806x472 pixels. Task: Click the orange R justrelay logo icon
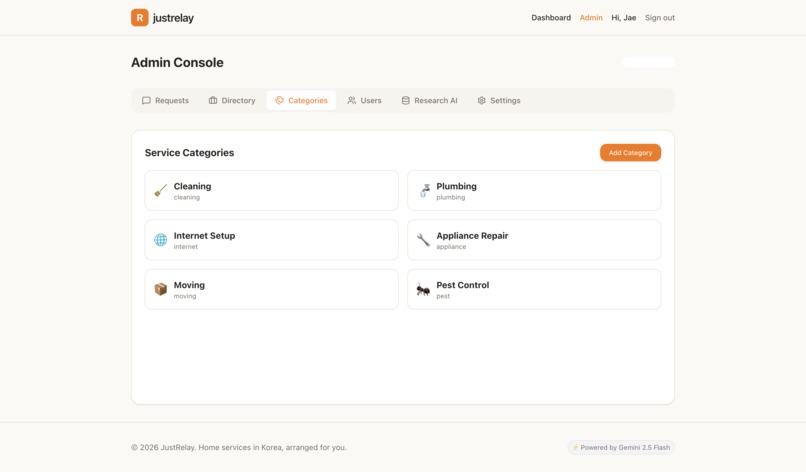pos(140,17)
